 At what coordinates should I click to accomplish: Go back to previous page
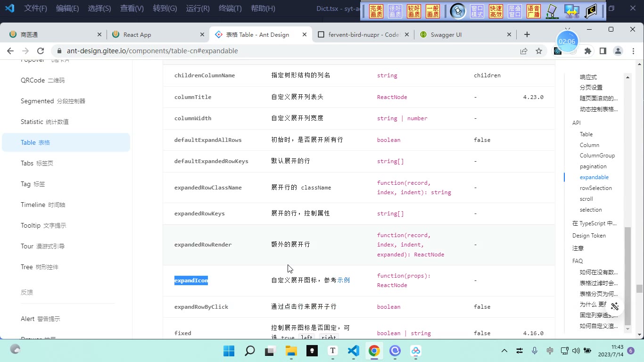pos(10,51)
